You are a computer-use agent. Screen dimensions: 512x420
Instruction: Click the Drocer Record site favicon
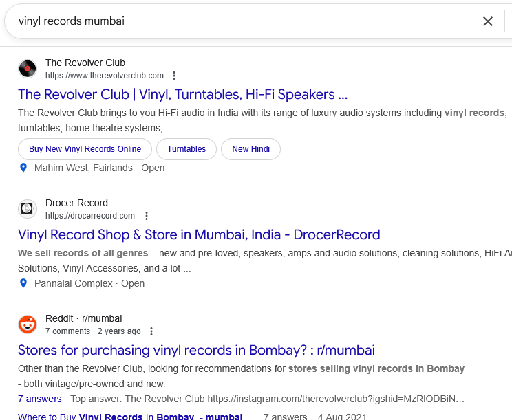[28, 209]
